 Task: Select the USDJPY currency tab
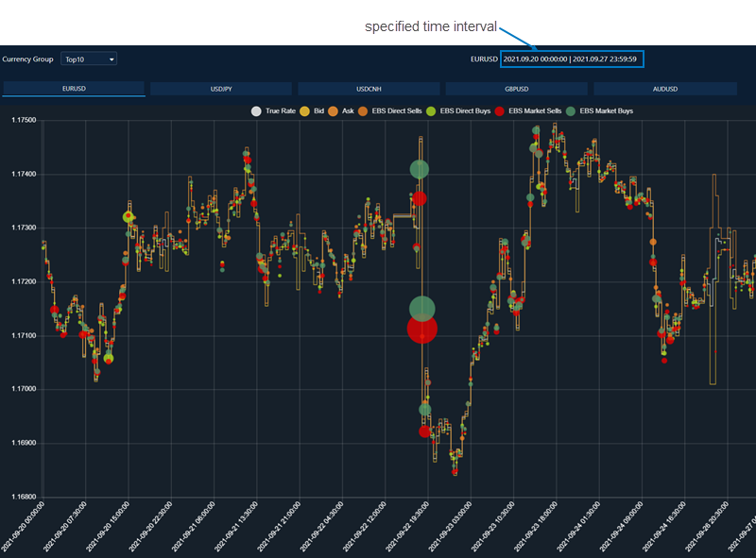point(221,89)
